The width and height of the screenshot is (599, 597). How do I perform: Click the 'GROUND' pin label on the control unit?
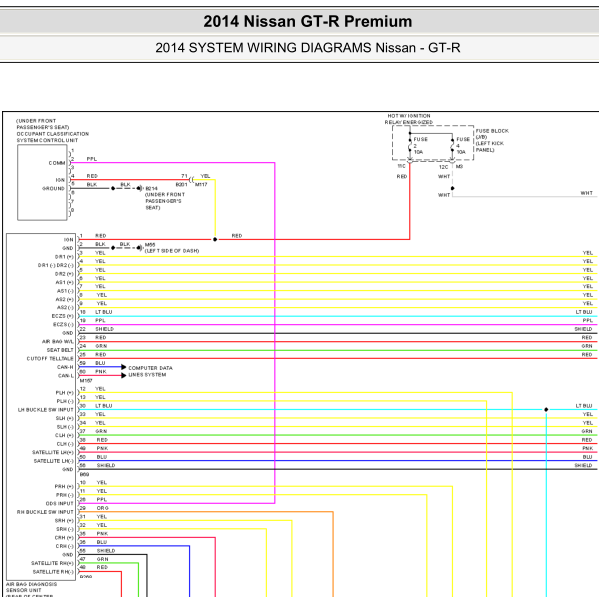[x=53, y=189]
